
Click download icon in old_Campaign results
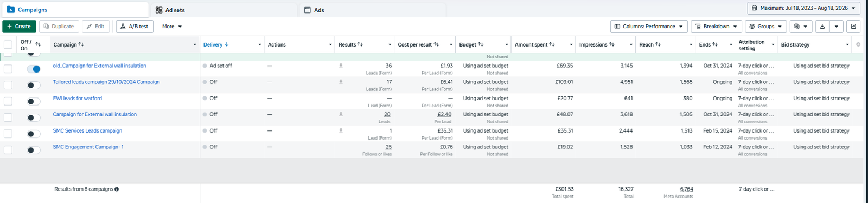point(341,66)
